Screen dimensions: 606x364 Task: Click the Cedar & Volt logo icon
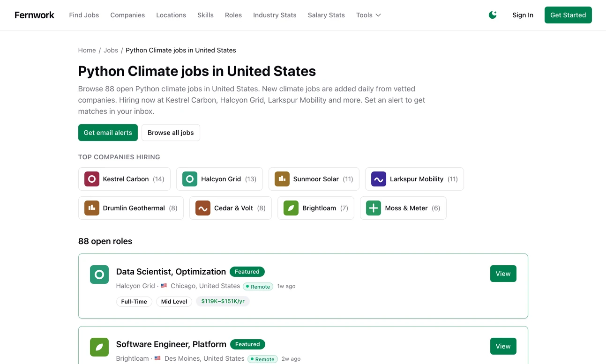click(203, 208)
